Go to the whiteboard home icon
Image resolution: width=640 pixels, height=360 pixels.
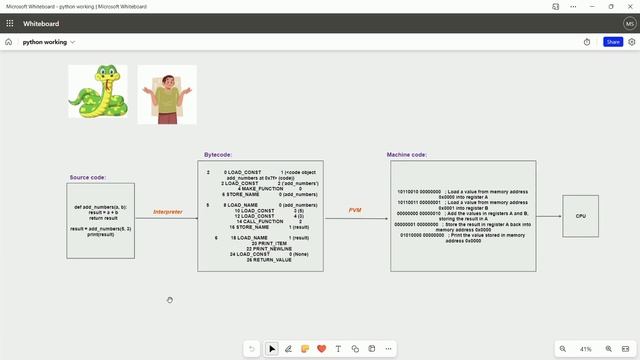click(9, 42)
